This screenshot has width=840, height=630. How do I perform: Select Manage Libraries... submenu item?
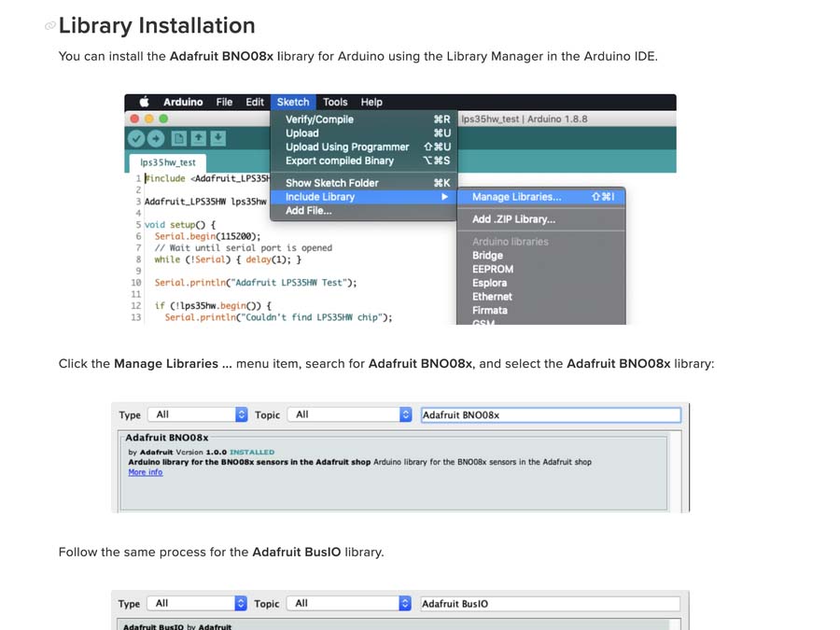click(x=541, y=197)
